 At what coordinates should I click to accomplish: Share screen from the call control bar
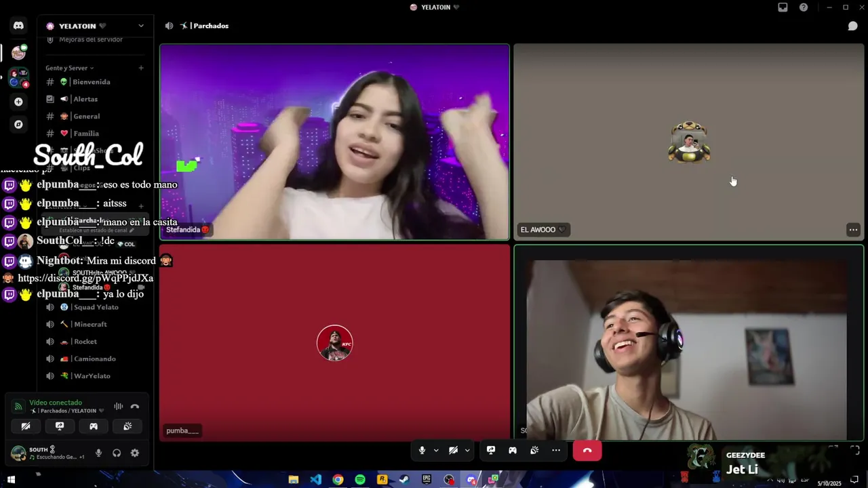point(491,450)
